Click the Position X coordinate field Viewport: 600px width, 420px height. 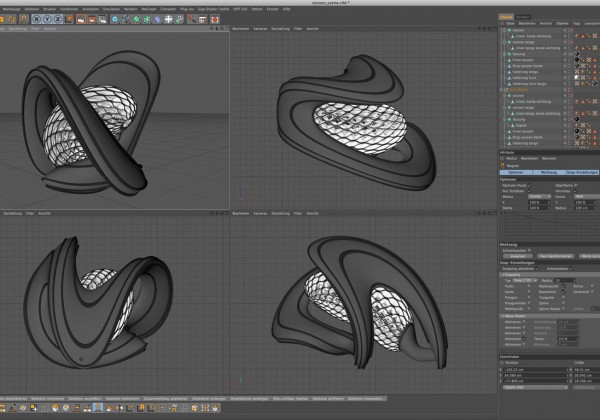tap(536, 370)
